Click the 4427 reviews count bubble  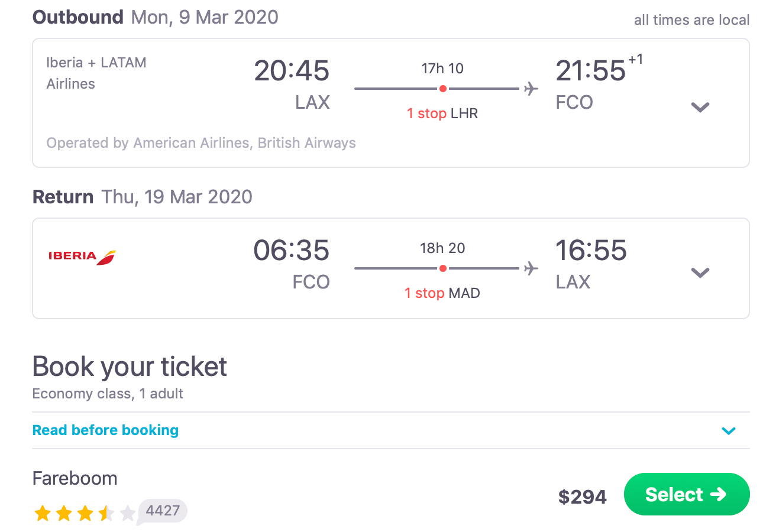163,510
